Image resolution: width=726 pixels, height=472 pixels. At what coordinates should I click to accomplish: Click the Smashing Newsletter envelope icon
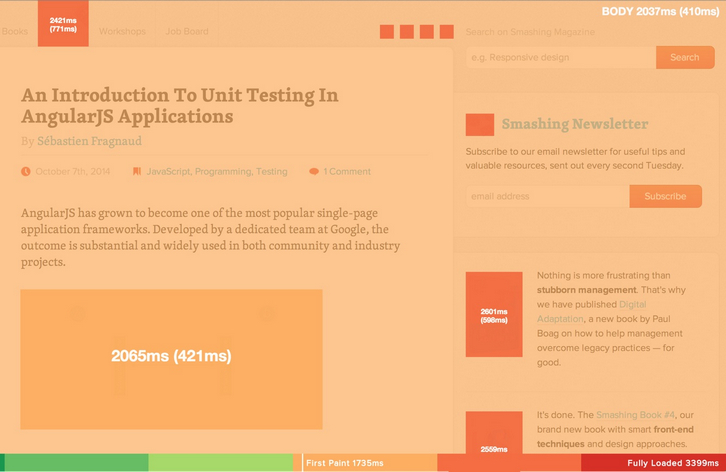point(480,125)
